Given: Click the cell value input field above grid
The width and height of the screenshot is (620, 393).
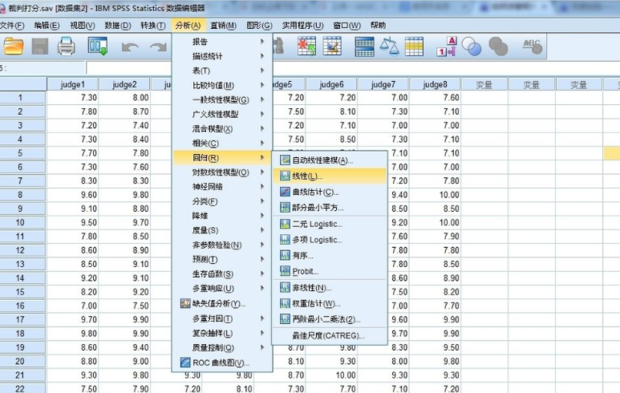Looking at the screenshot, I should pos(353,68).
